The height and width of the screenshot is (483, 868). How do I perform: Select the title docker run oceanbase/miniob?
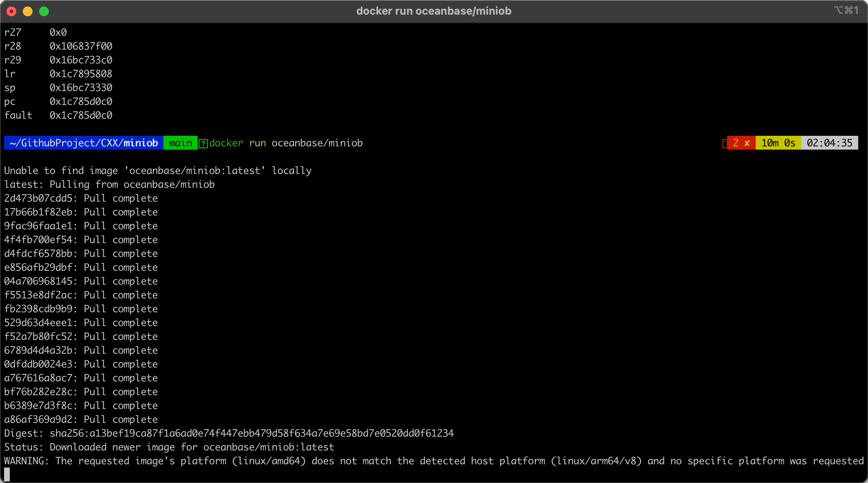(434, 11)
